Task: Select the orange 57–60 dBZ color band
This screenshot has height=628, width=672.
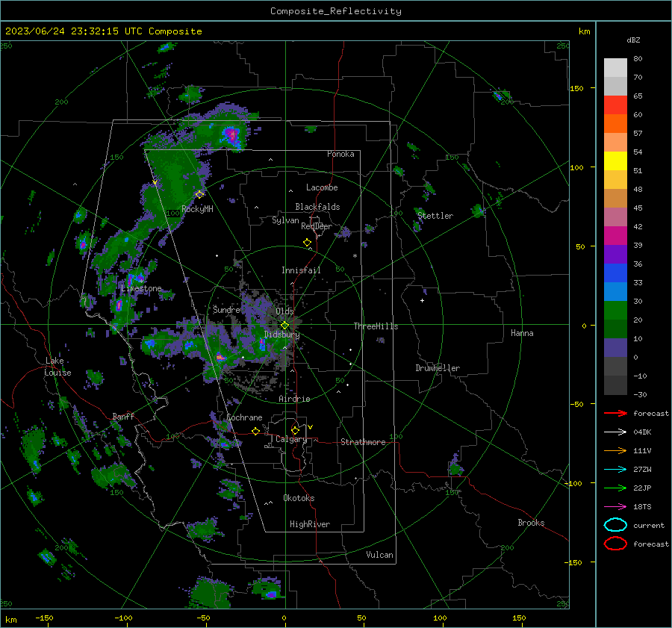Action: 615,124
